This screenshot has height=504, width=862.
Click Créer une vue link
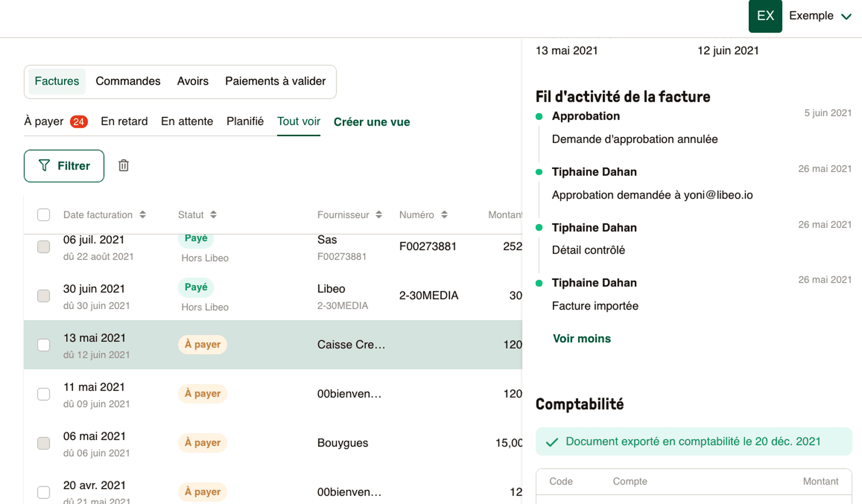(371, 122)
